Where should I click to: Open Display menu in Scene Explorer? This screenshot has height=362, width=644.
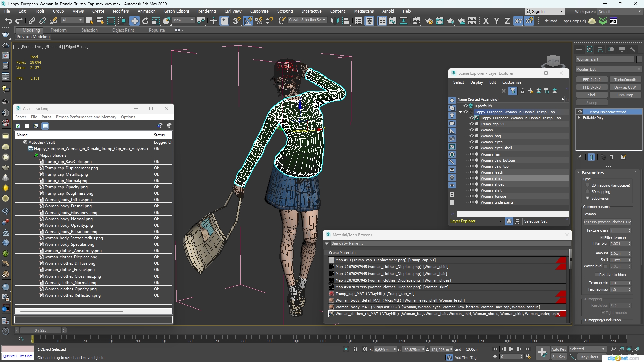coord(476,82)
